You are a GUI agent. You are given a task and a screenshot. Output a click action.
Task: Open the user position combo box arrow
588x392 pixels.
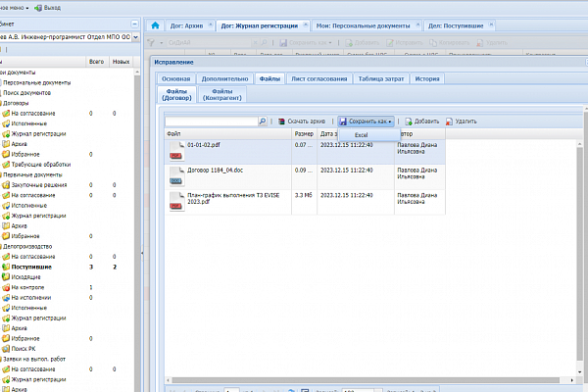[136, 37]
